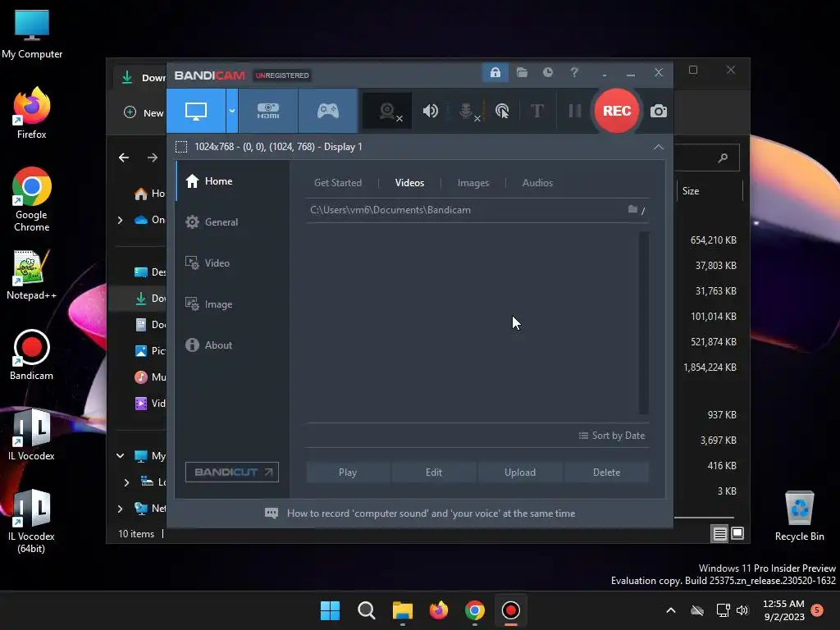
Task: Select Pictures folder in Explorer sidebar
Action: [151, 351]
